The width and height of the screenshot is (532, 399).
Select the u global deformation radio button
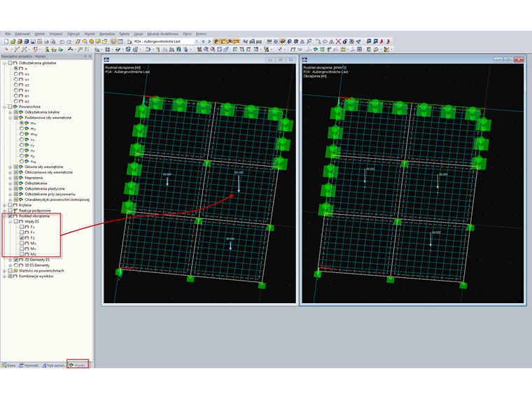[16, 69]
